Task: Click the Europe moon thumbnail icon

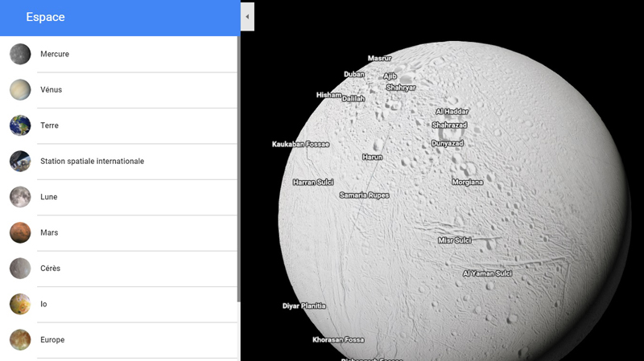Action: pos(20,339)
